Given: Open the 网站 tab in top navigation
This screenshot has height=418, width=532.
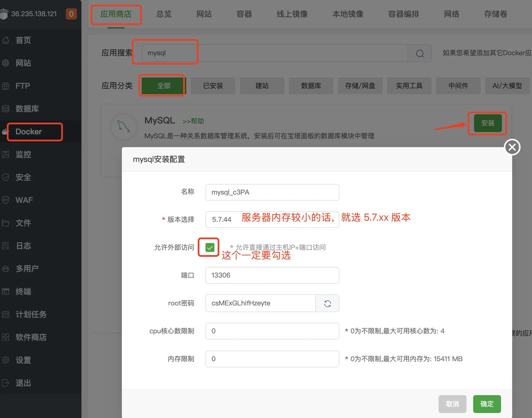Looking at the screenshot, I should pyautogui.click(x=204, y=14).
